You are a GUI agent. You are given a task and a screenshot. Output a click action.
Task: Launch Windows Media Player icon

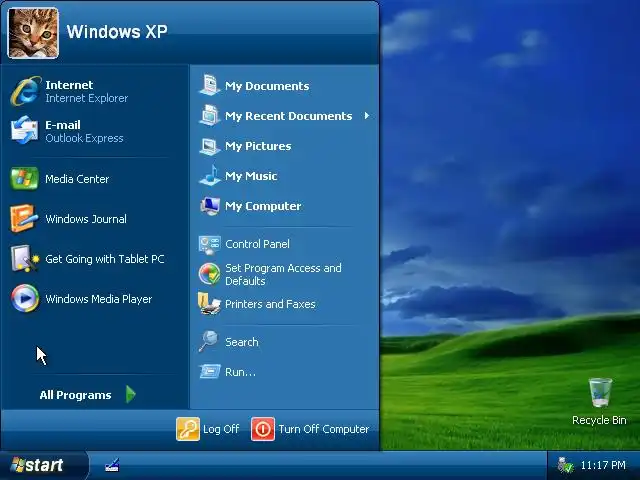[25, 298]
